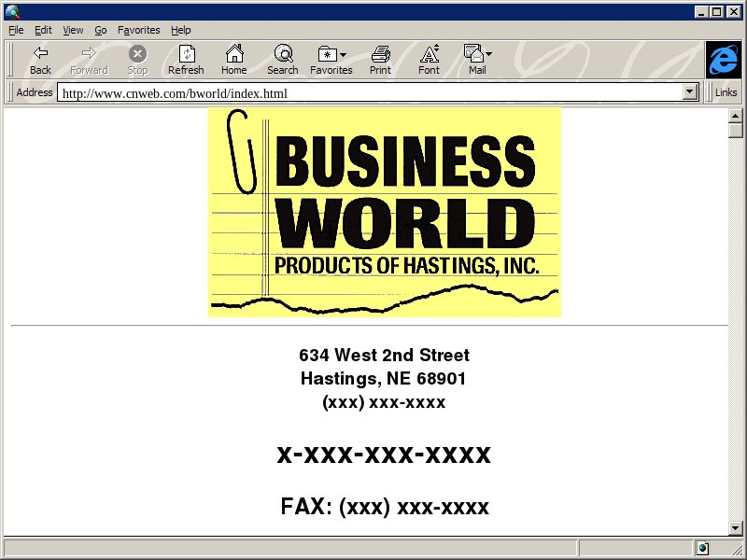Click the Business World logo image

click(384, 212)
